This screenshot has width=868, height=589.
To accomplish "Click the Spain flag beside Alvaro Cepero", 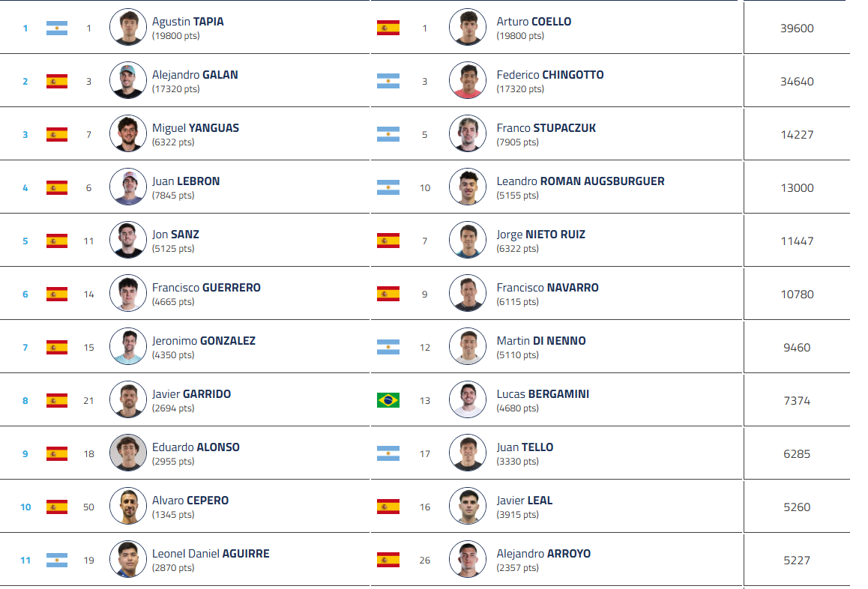I will [57, 507].
